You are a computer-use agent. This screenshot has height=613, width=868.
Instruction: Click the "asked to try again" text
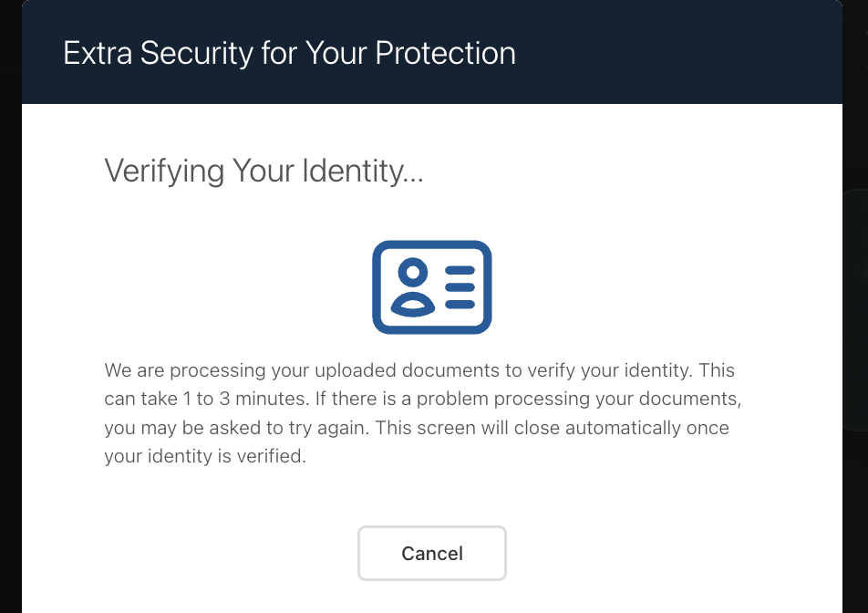click(x=289, y=428)
